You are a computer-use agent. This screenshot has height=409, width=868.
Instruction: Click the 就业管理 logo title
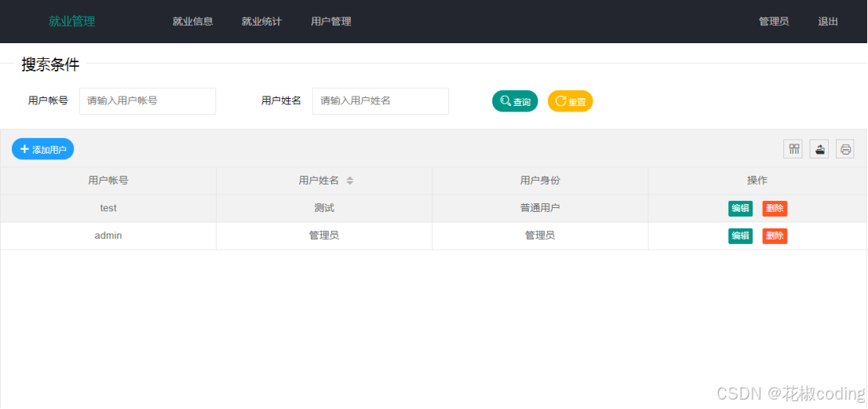pos(72,21)
